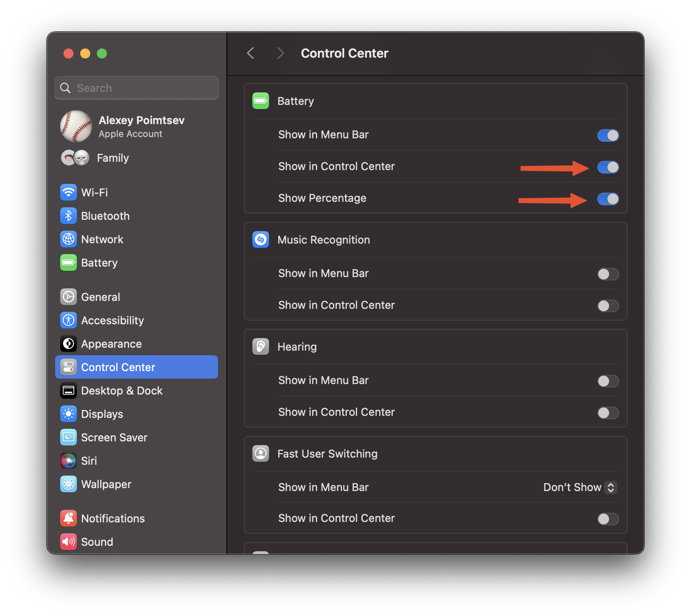Click the forward navigation arrow
The height and width of the screenshot is (616, 691).
280,53
